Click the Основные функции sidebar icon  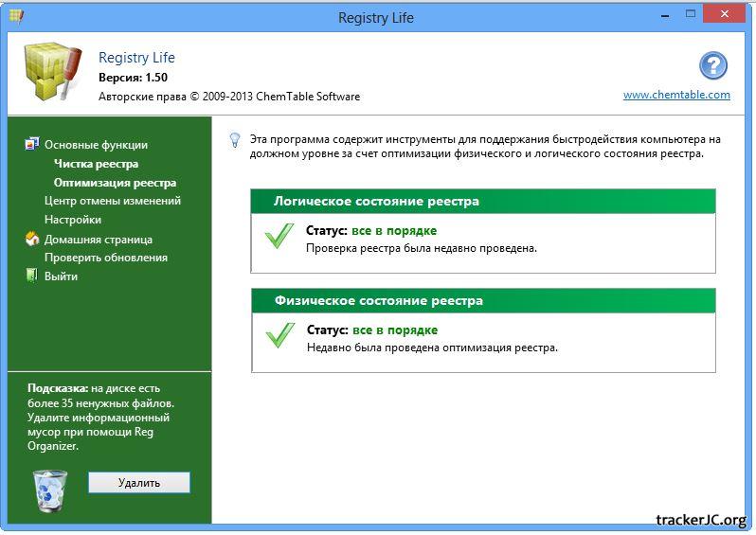(32, 145)
